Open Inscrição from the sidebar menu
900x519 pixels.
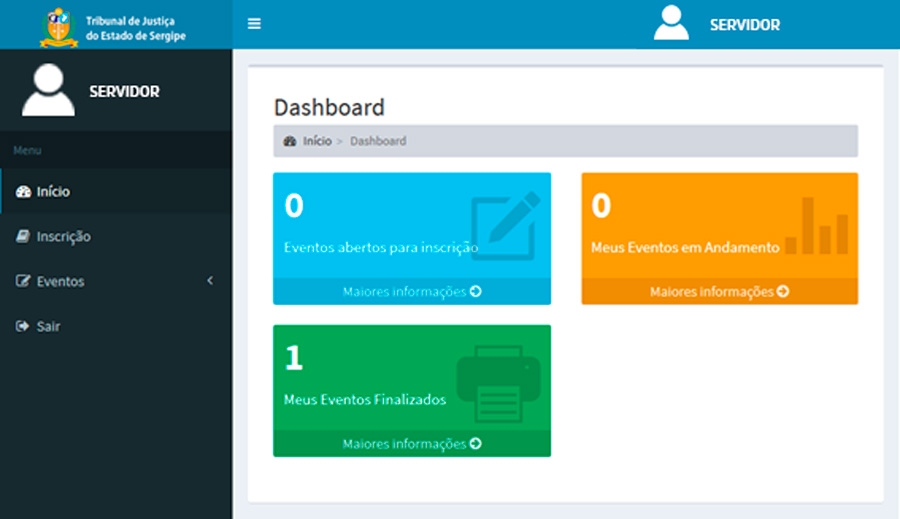point(63,237)
